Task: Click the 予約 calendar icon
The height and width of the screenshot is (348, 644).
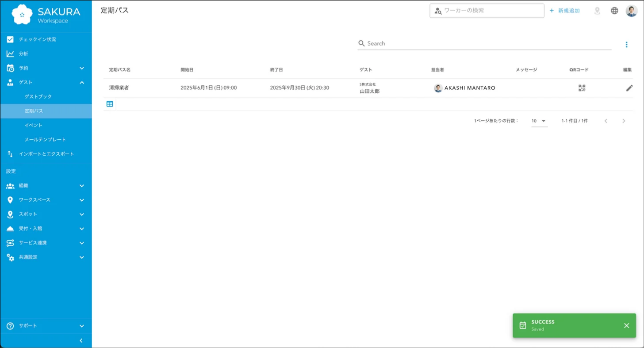Action: [10, 68]
